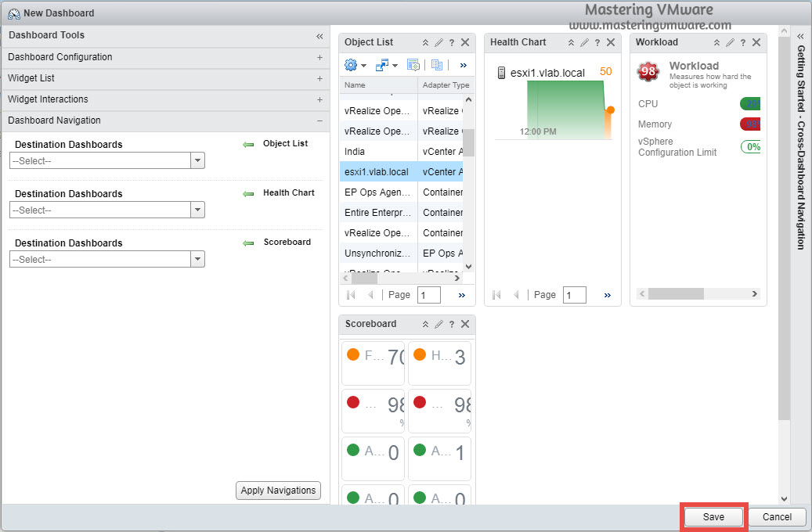Select the esxi1.vlab.local row in Object List
Screen dimensions: 812x532
click(402, 172)
